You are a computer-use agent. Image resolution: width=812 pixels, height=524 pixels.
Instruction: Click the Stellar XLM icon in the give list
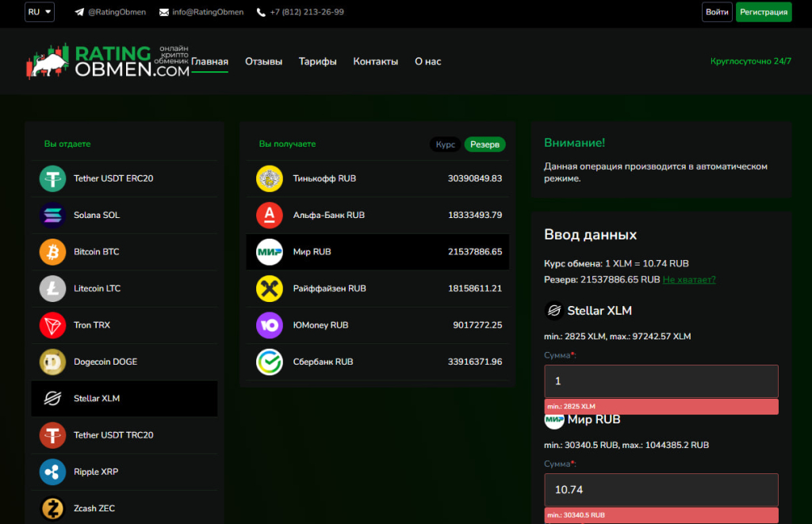53,399
